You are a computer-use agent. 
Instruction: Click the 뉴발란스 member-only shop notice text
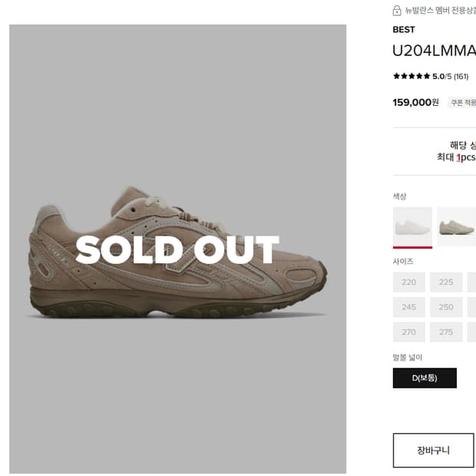coord(440,11)
